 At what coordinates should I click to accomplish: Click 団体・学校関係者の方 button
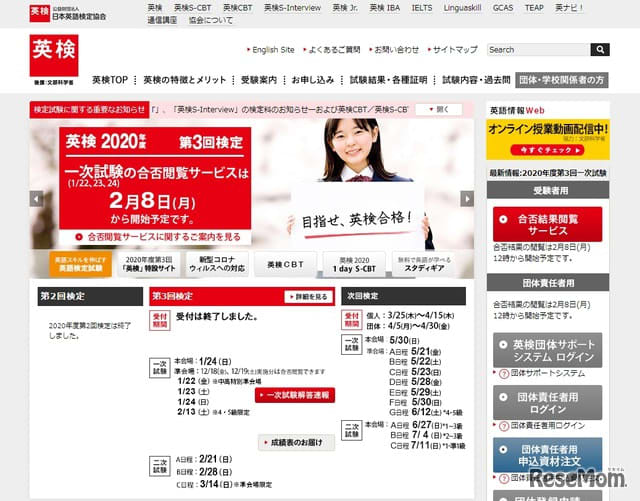point(562,80)
